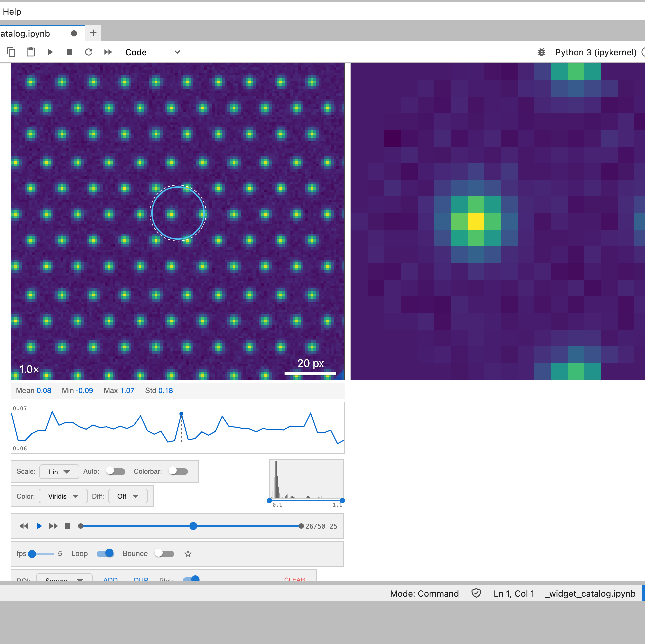Interrupt the kernel with the stop icon
Screen dimensions: 645x644
click(x=69, y=52)
